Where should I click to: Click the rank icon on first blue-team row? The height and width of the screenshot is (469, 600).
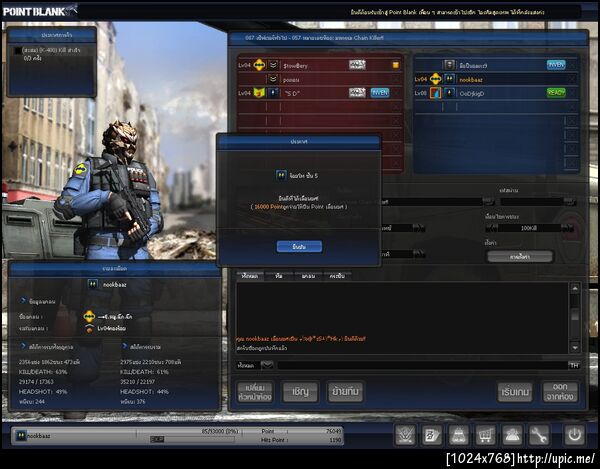[450, 65]
